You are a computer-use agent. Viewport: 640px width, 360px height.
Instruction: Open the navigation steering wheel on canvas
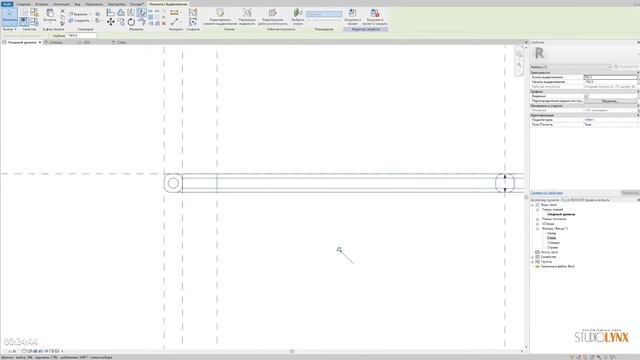[x=519, y=54]
